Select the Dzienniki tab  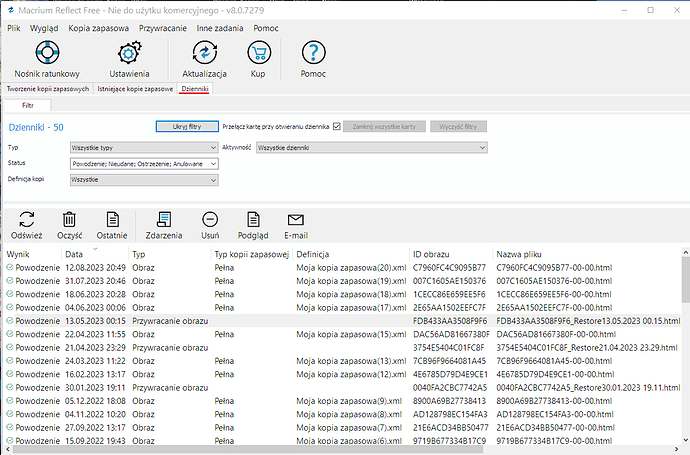(195, 89)
